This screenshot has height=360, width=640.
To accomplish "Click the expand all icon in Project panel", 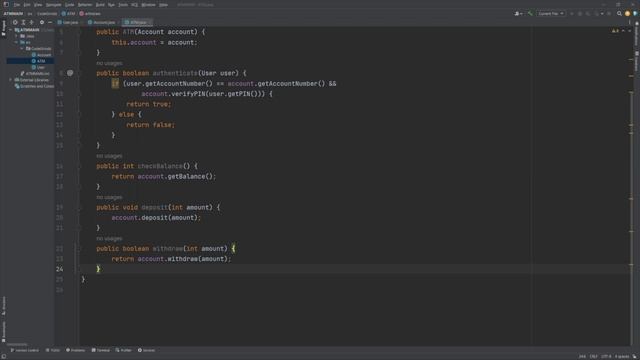I will pos(23,22).
